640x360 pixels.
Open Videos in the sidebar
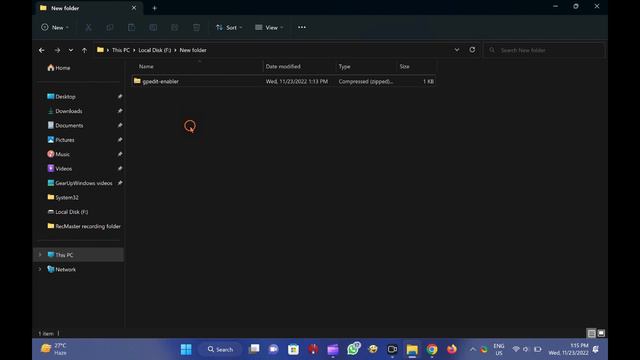(60, 169)
